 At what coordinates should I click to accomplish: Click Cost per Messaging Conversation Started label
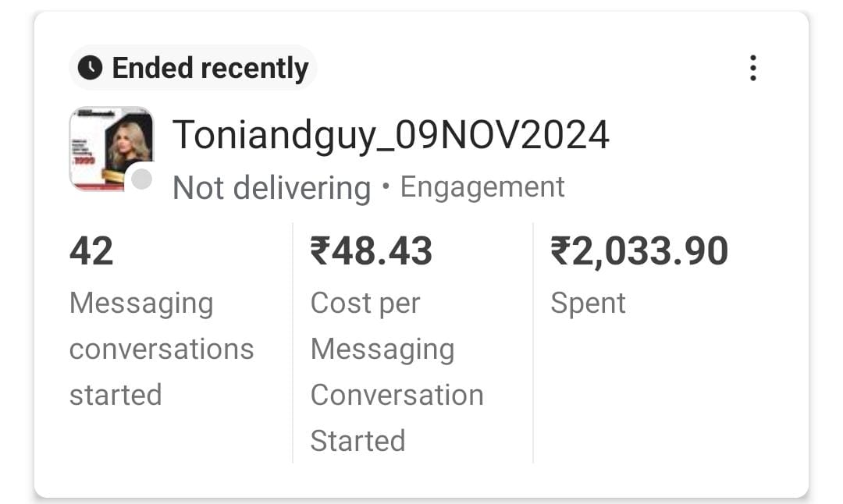tap(397, 371)
